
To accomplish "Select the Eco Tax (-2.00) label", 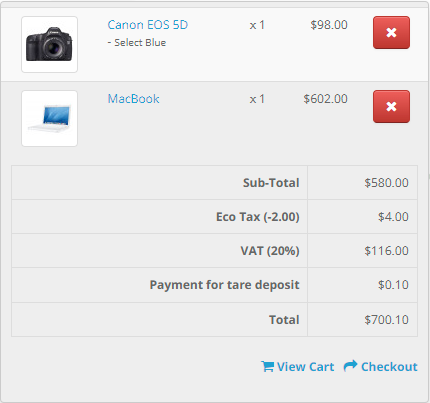I will pos(258,217).
